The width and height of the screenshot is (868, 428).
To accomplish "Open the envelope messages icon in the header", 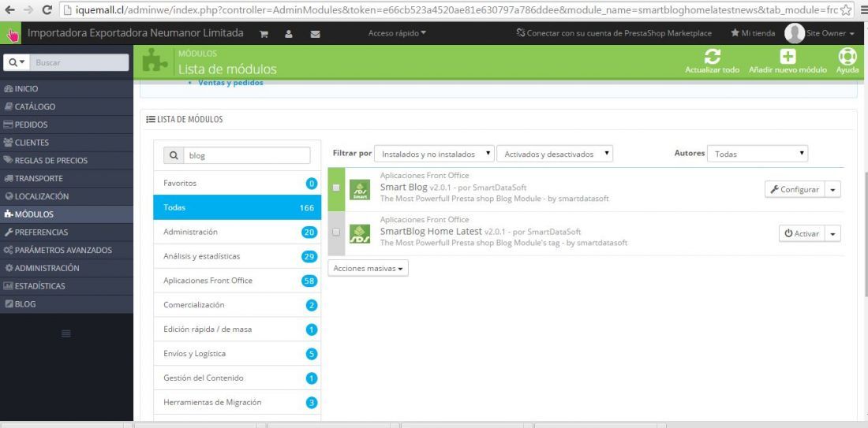I will click(316, 34).
